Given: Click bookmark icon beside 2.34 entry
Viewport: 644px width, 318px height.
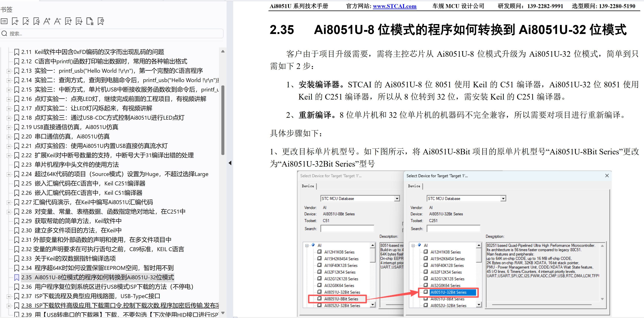Looking at the screenshot, I should tap(17, 268).
